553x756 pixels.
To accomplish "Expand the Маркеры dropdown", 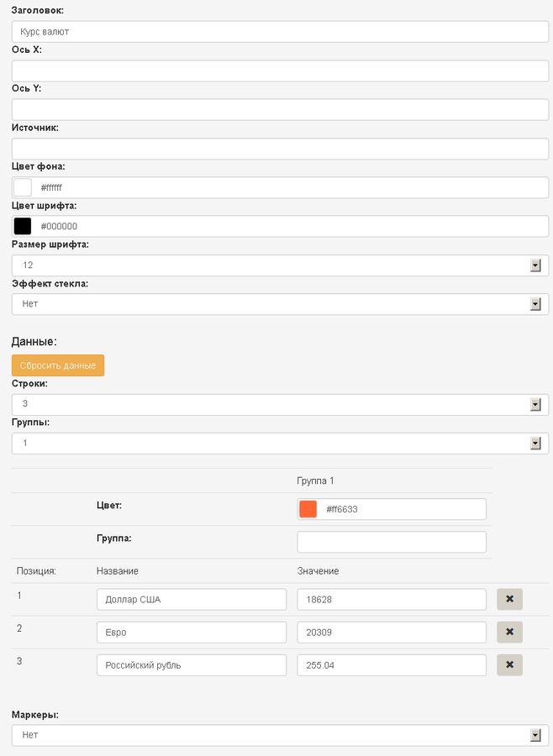I will [281, 735].
